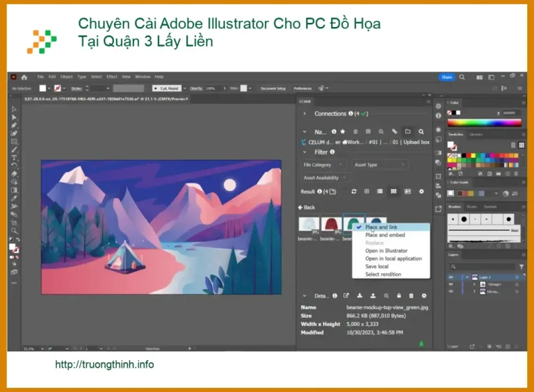
Task: Click the filter funnel icon in Layers panel
Action: (521, 267)
